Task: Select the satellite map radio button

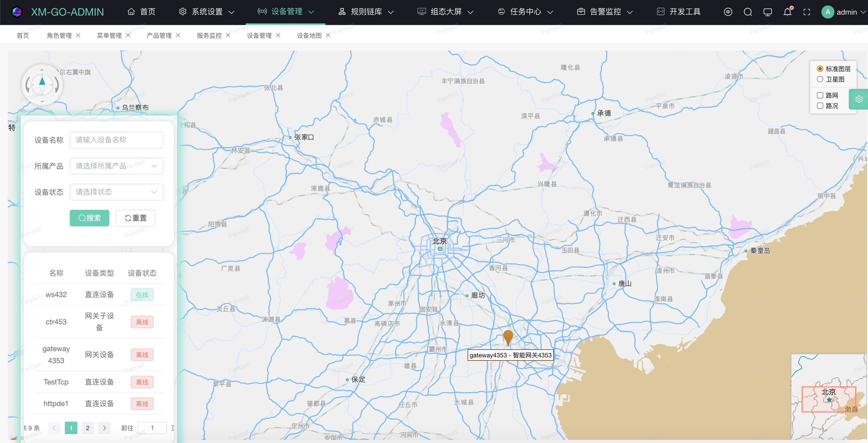Action: pyautogui.click(x=819, y=79)
